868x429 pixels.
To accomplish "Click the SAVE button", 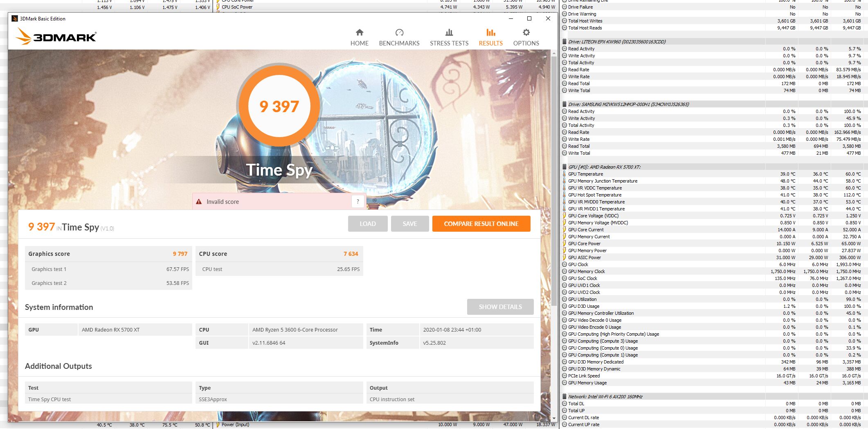I will tap(410, 224).
